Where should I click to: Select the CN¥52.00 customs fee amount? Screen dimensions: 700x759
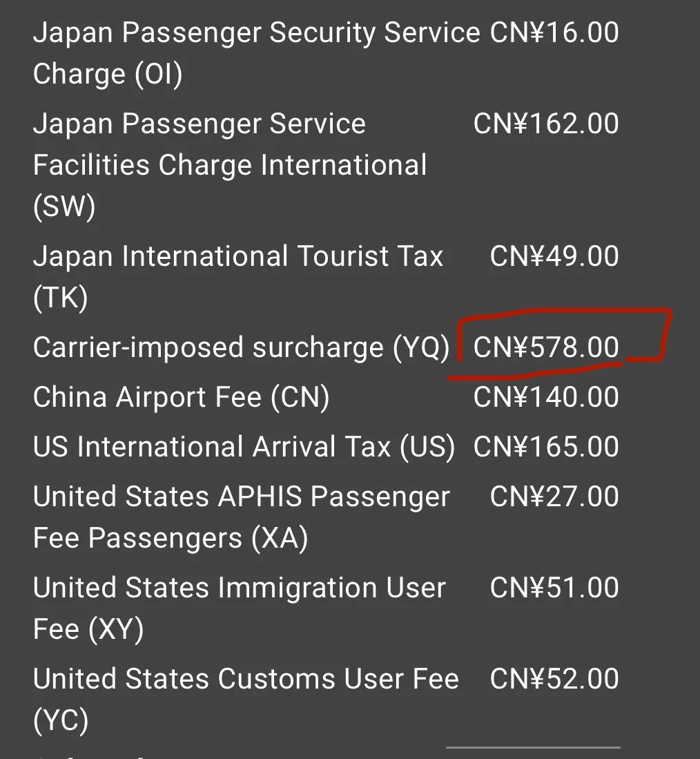554,679
